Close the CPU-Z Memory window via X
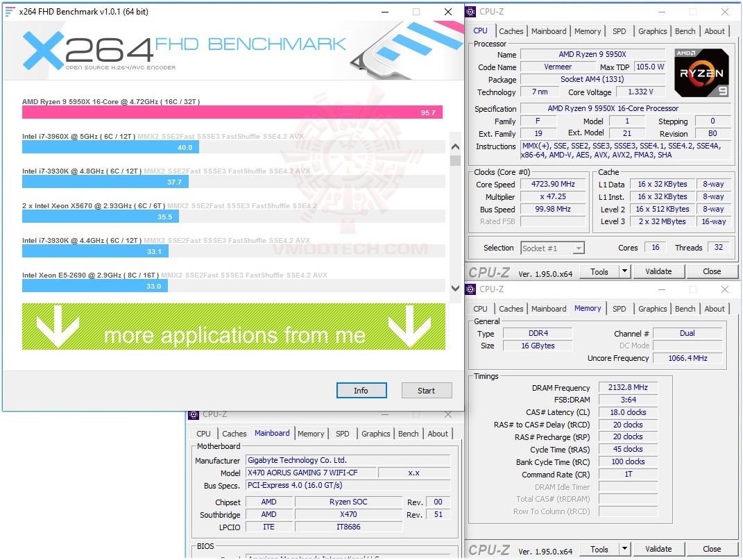This screenshot has width=743, height=560. point(724,289)
